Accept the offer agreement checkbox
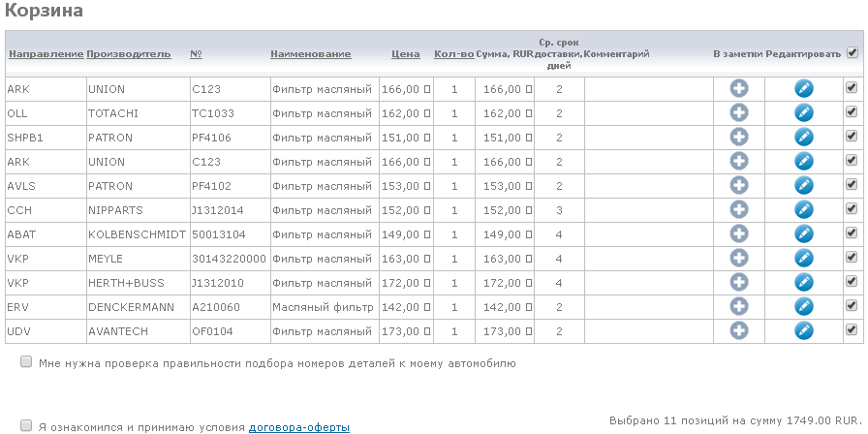Image resolution: width=868 pixels, height=434 pixels. coord(25,425)
